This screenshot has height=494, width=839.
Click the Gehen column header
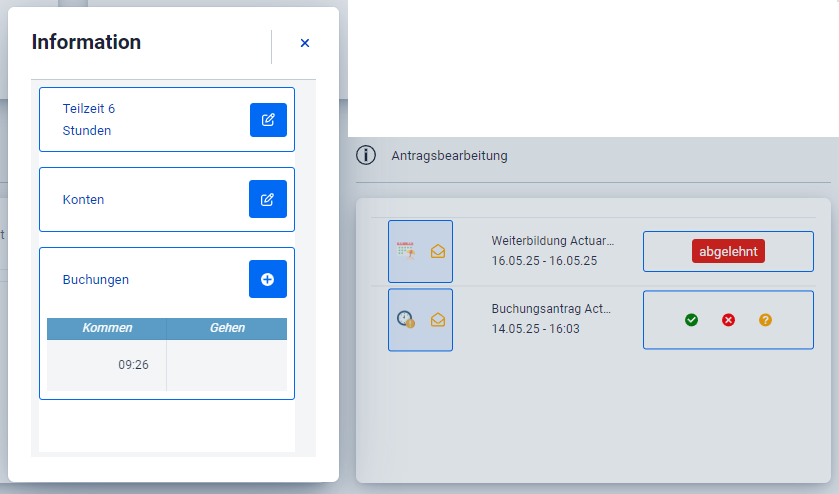226,328
